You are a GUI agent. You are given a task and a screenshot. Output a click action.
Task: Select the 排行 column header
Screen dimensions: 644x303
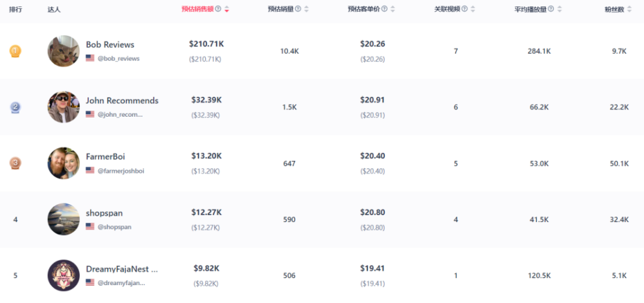coord(15,9)
